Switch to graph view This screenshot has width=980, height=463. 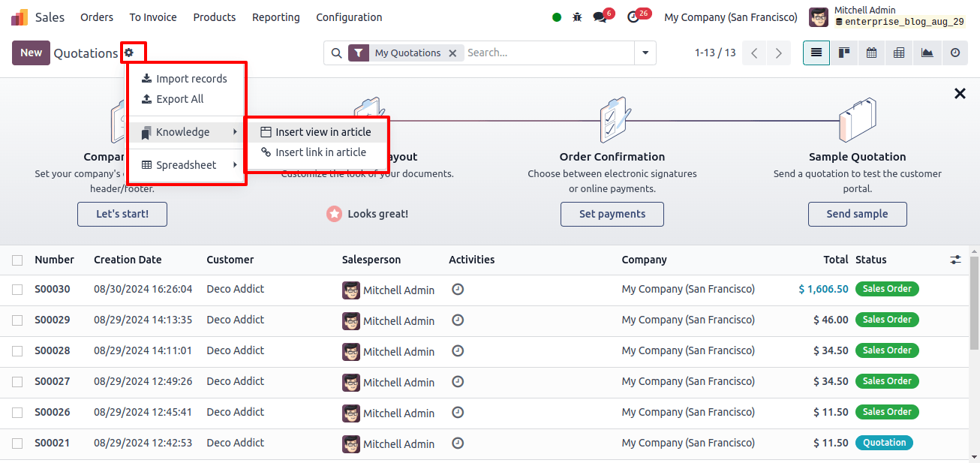pos(927,53)
